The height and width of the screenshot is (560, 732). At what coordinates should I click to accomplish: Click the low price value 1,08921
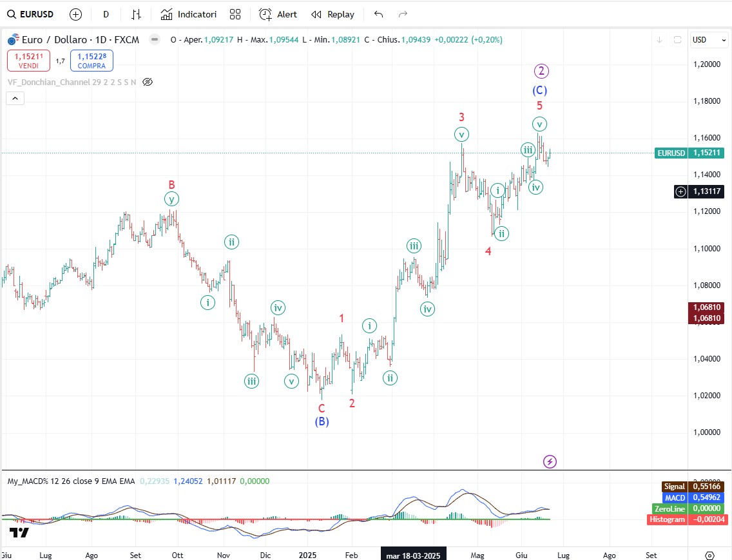coord(346,40)
